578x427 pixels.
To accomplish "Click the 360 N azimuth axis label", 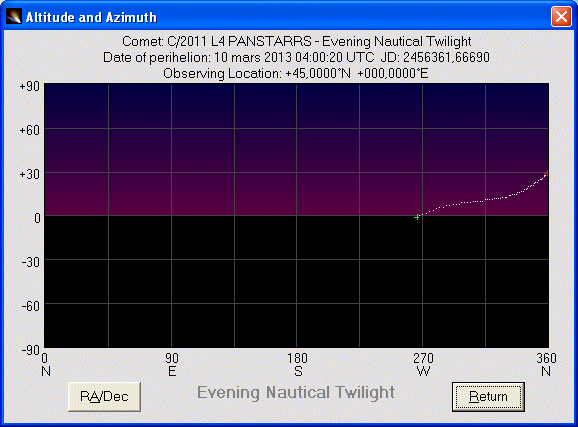I will coord(546,364).
